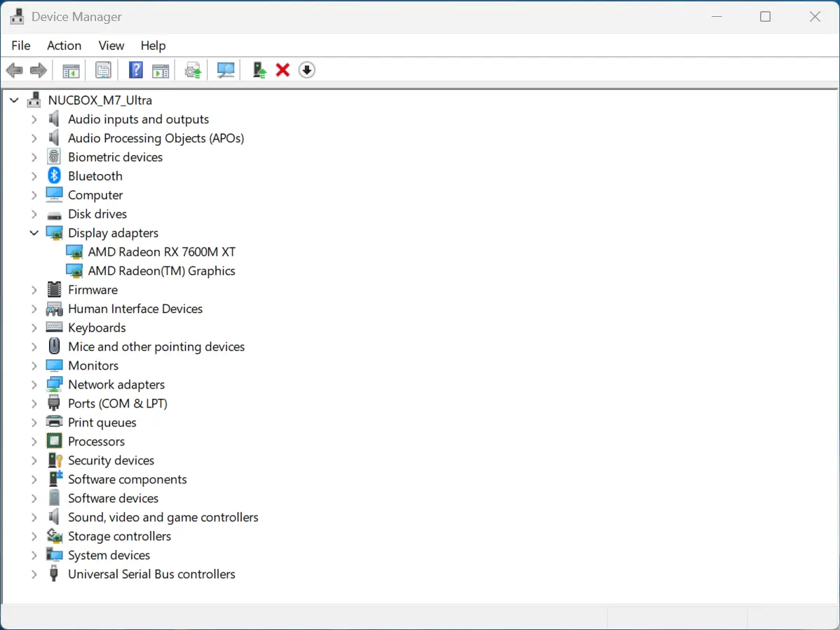
Task: Select the Software devices label
Action: point(113,498)
